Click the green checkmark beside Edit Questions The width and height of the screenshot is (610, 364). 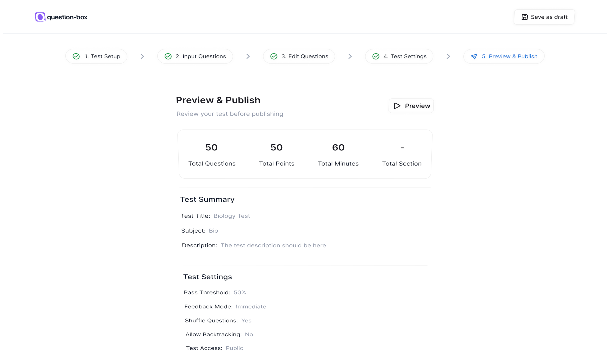(274, 57)
